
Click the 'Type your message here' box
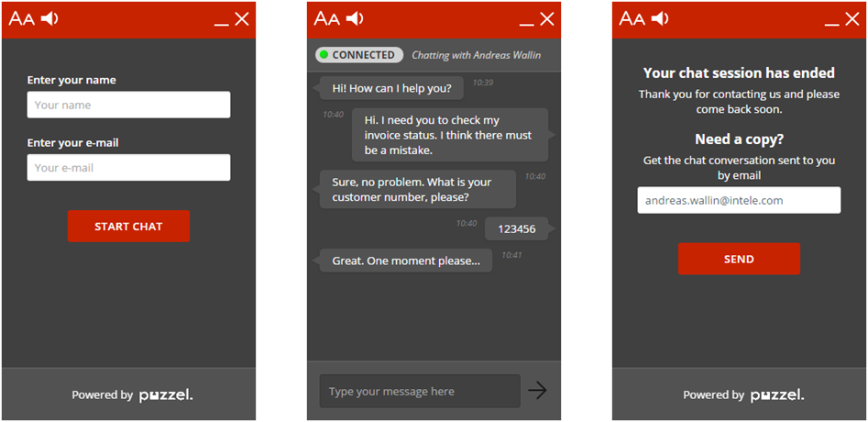click(419, 392)
